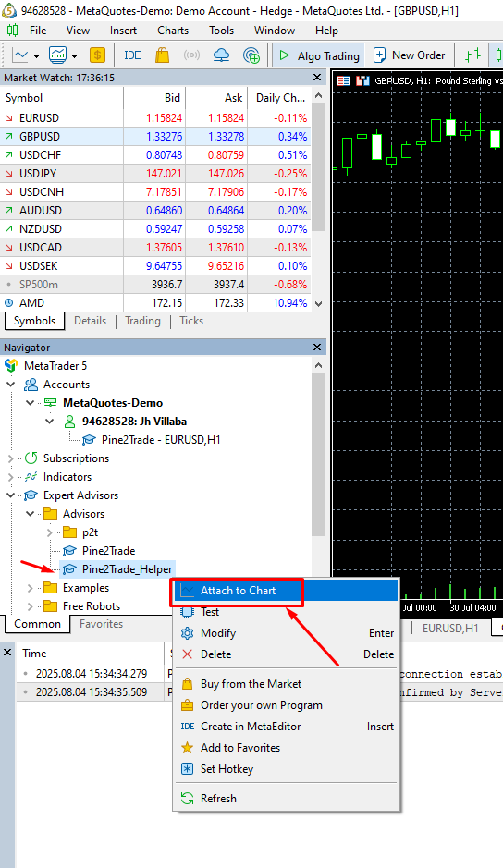Click the gold dollar-sign toolbar icon
The width and height of the screenshot is (503, 868).
97,55
